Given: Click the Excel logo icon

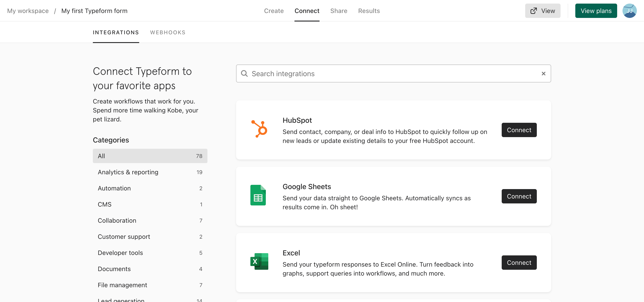Looking at the screenshot, I should [x=259, y=261].
